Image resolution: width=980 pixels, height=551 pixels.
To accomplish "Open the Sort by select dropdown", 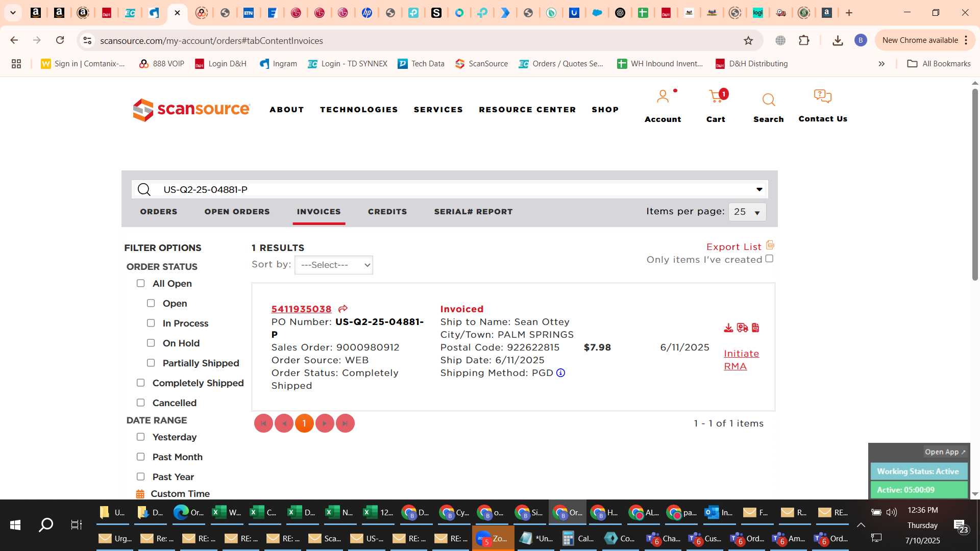I will [x=334, y=265].
